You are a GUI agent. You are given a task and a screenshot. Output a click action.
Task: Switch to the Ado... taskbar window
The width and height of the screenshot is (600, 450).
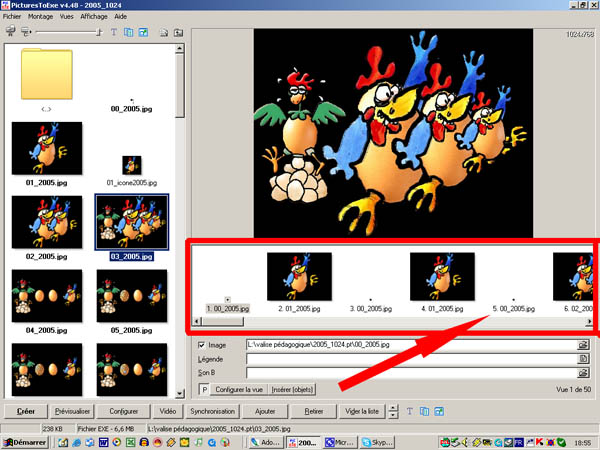[266, 442]
